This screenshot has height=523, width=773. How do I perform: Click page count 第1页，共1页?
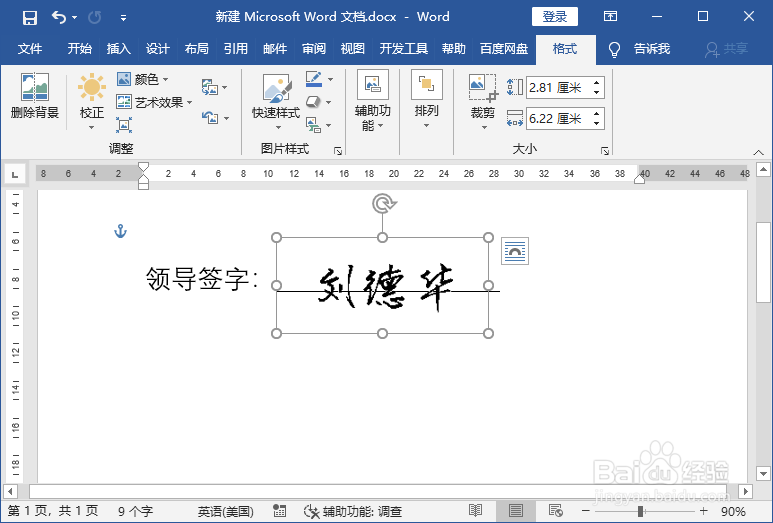(53, 511)
